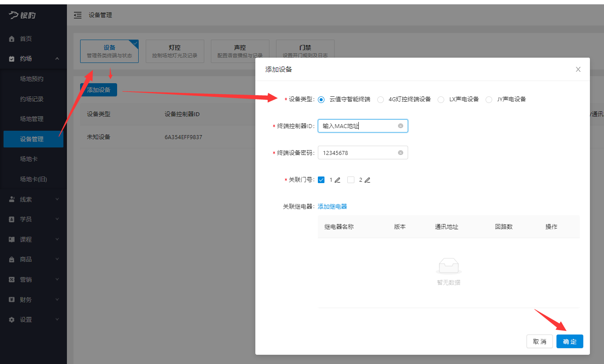The image size is (604, 364).
Task: Switch to the 灯控 tab
Action: (175, 51)
